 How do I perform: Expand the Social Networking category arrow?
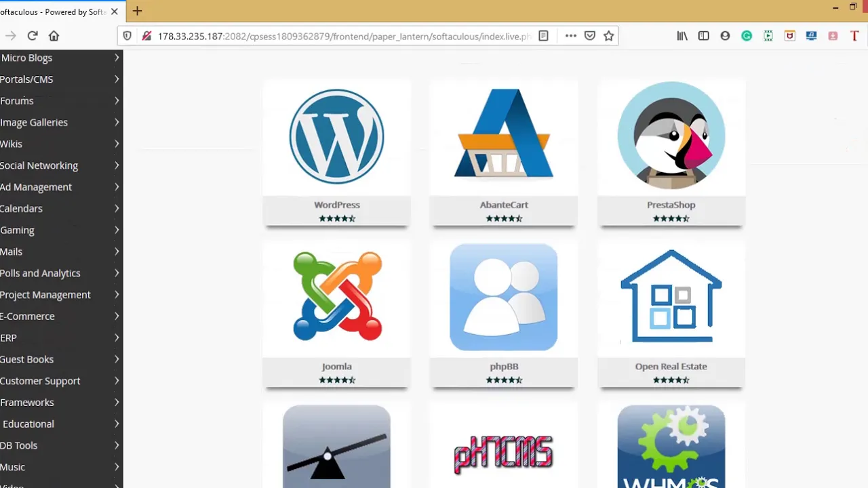click(x=117, y=165)
